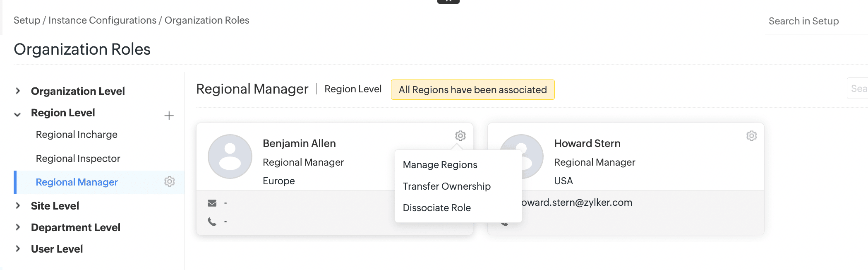Expand the User Level chevron
868x270 pixels.
[18, 248]
